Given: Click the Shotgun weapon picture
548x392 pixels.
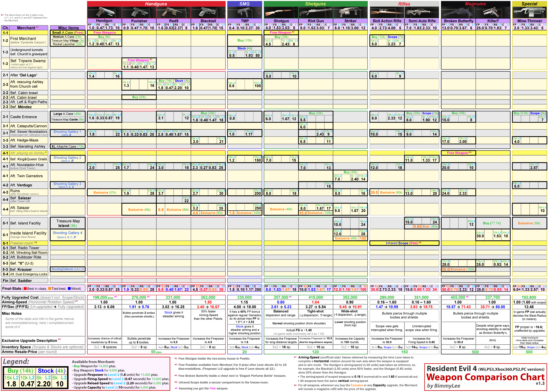Looking at the screenshot, I should pyautogui.click(x=281, y=13).
